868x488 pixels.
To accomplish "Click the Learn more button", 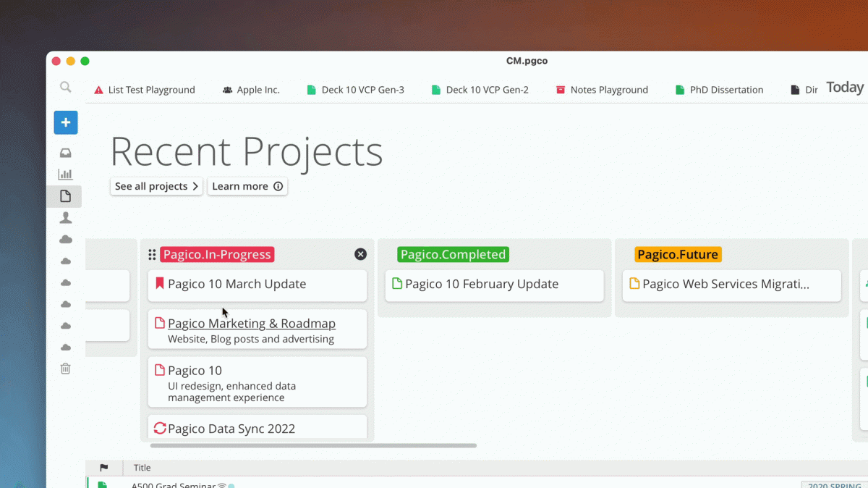I will click(247, 186).
